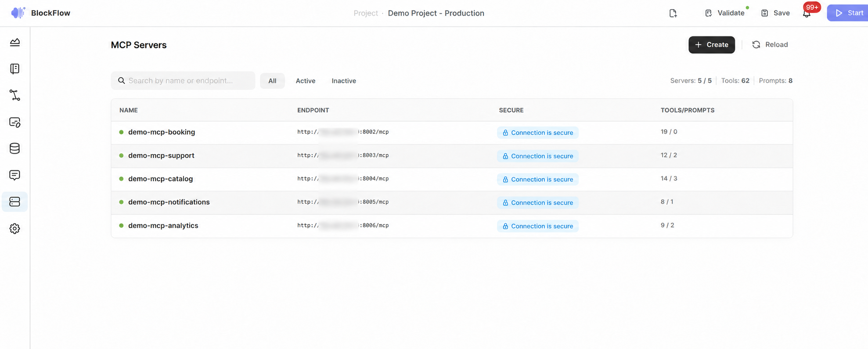Open the demo-mcp-catalog server row

(452, 179)
